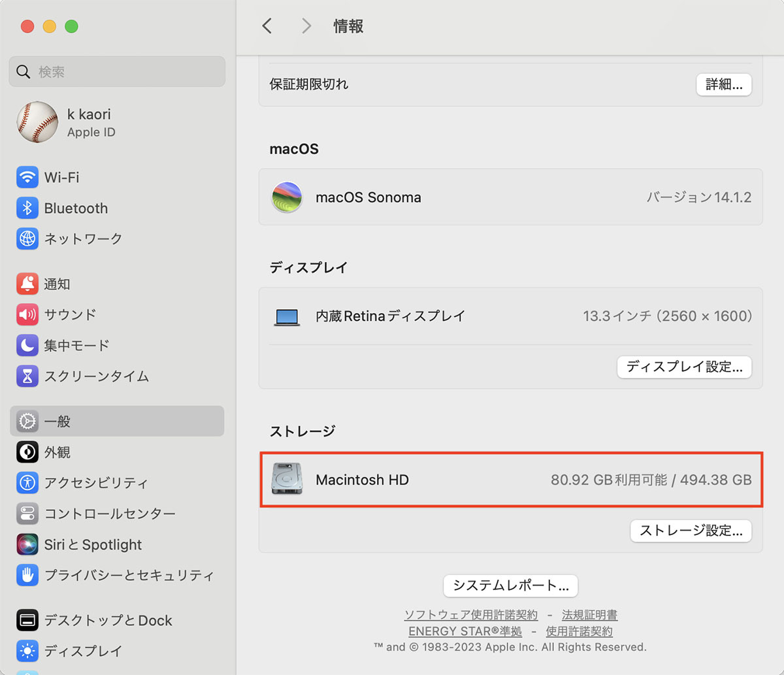Click the ストレージ section heading

point(302,431)
